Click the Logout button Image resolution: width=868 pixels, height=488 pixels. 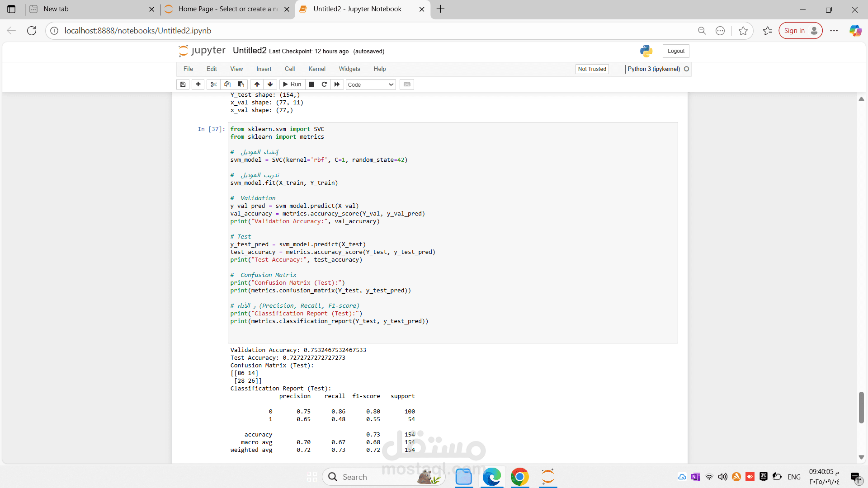pyautogui.click(x=675, y=51)
